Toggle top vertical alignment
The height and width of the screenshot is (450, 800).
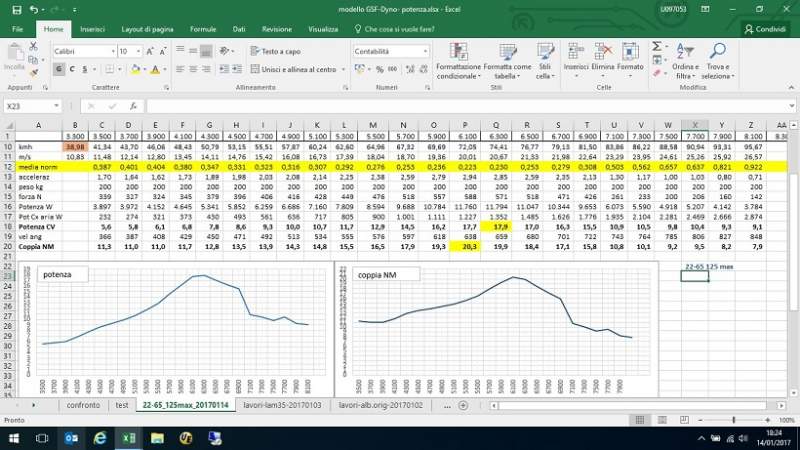pyautogui.click(x=180, y=51)
